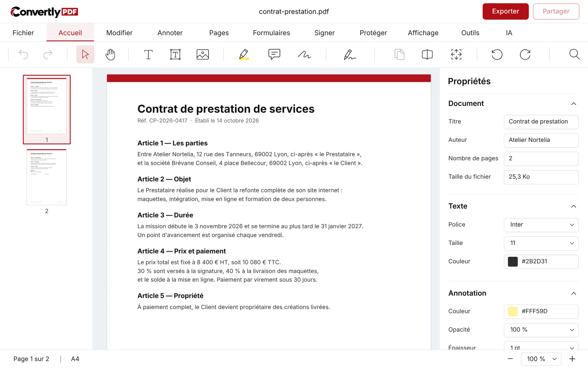Click the Auteur input field
This screenshot has height=368, width=588.
(x=541, y=140)
